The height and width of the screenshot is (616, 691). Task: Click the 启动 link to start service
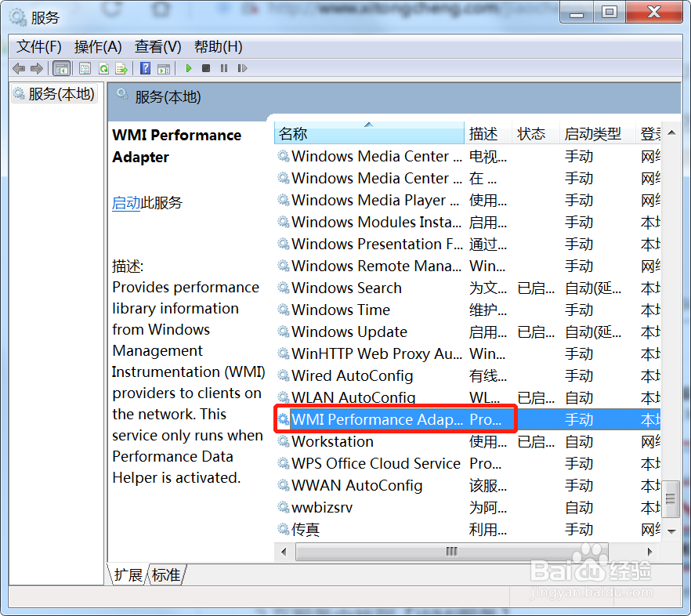click(x=125, y=203)
